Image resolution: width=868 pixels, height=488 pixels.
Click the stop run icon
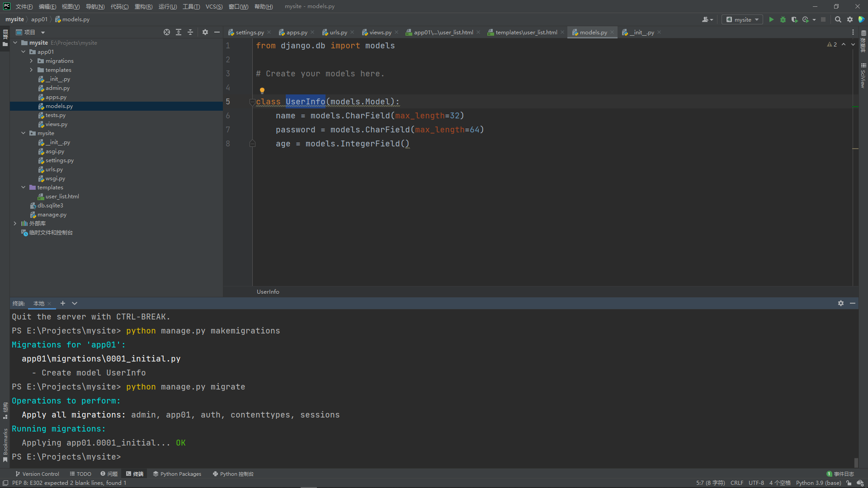click(x=823, y=19)
